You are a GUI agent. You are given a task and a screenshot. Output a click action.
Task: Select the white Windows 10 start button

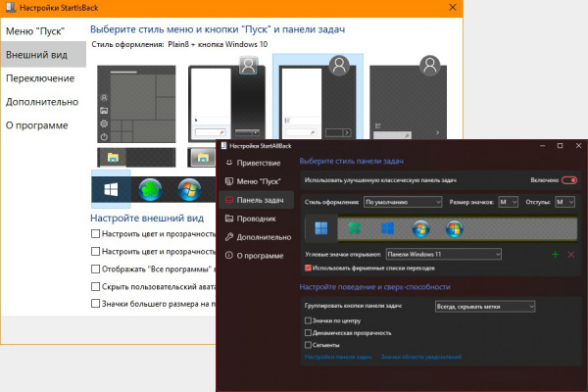click(111, 189)
